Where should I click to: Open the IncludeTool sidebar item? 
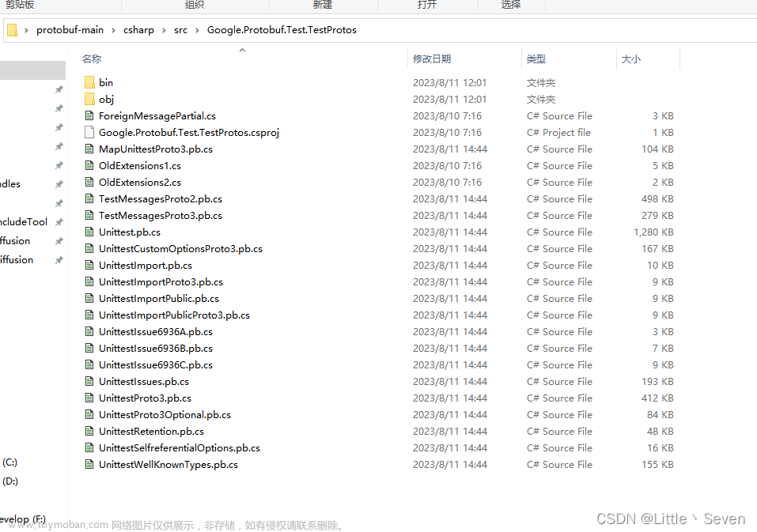click(24, 222)
